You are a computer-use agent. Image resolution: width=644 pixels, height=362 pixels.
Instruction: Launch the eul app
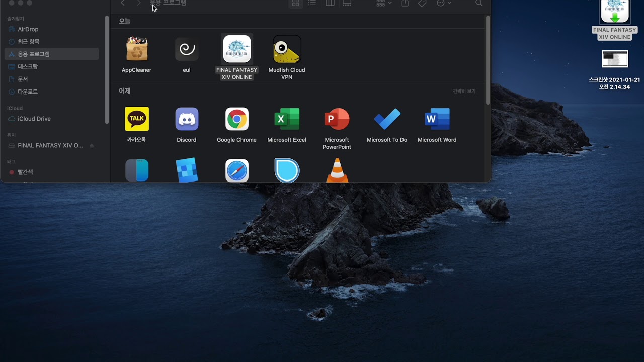tap(187, 49)
